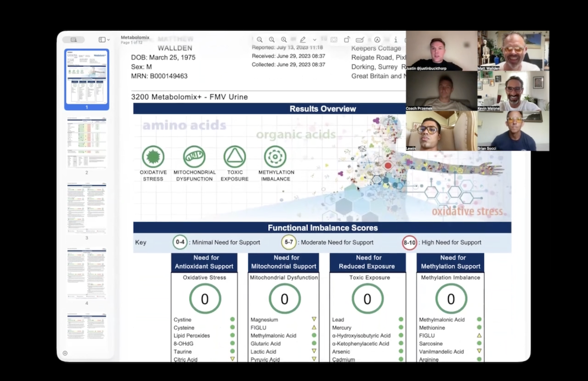Click the MRN B000149463 text

point(159,76)
